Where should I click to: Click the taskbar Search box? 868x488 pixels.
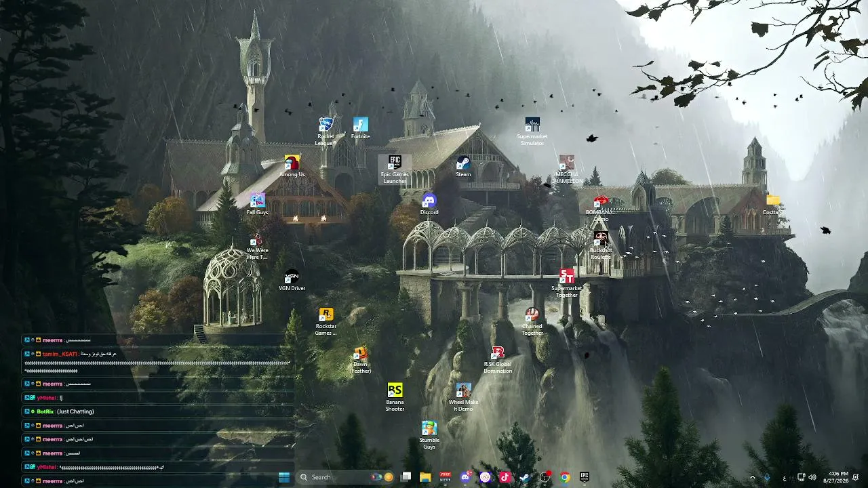tap(347, 477)
